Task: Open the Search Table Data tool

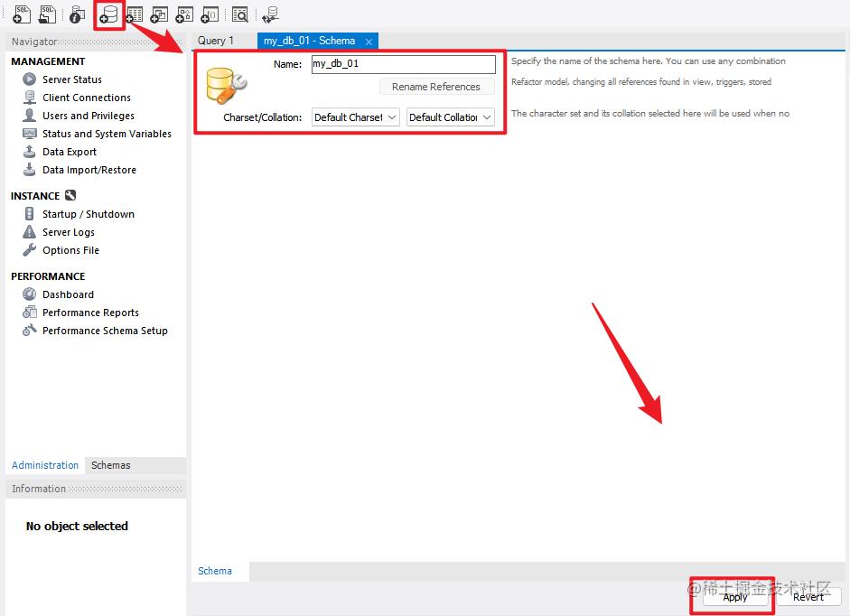Action: 240,14
